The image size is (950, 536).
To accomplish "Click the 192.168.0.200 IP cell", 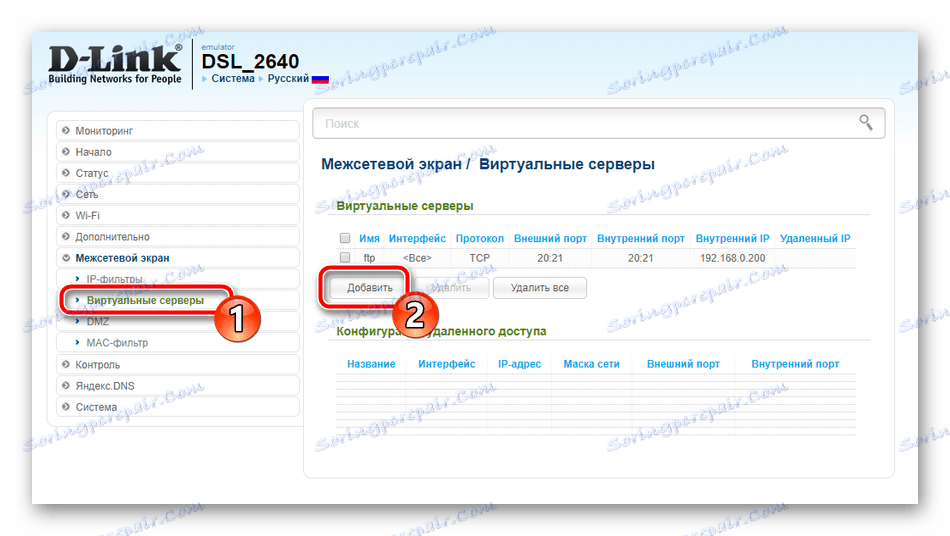I will tap(732, 258).
